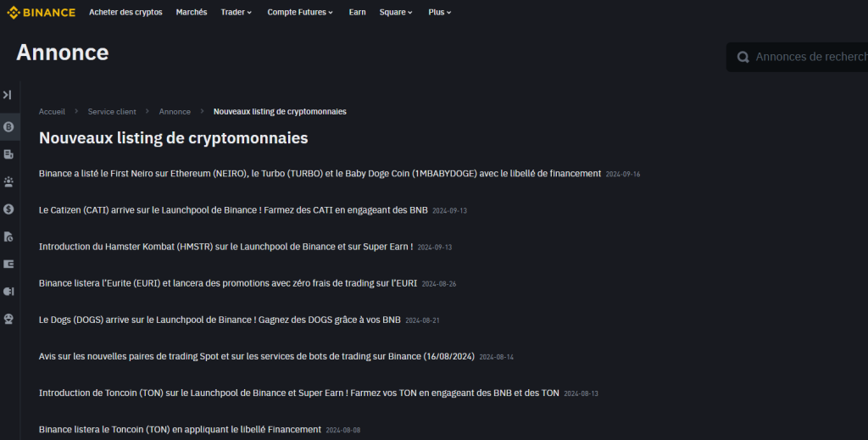Expand the left sidebar panel
868x440 pixels.
(8, 95)
